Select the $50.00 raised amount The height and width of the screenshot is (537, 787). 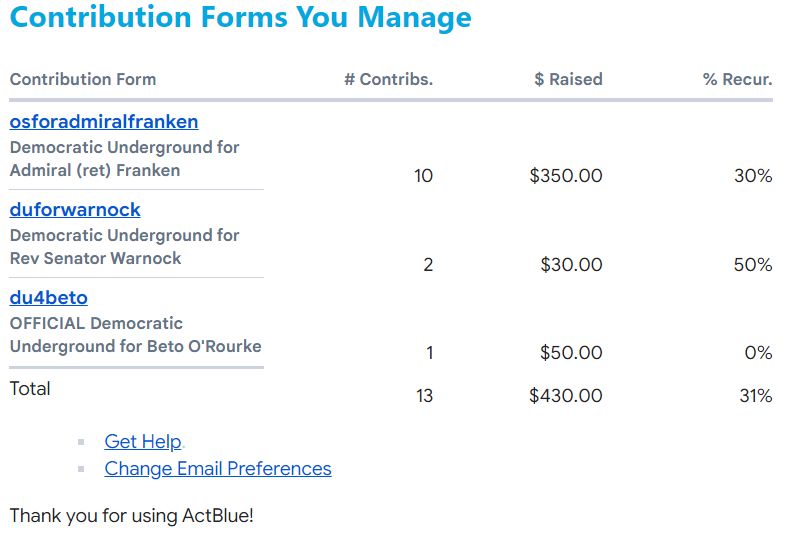pos(571,353)
